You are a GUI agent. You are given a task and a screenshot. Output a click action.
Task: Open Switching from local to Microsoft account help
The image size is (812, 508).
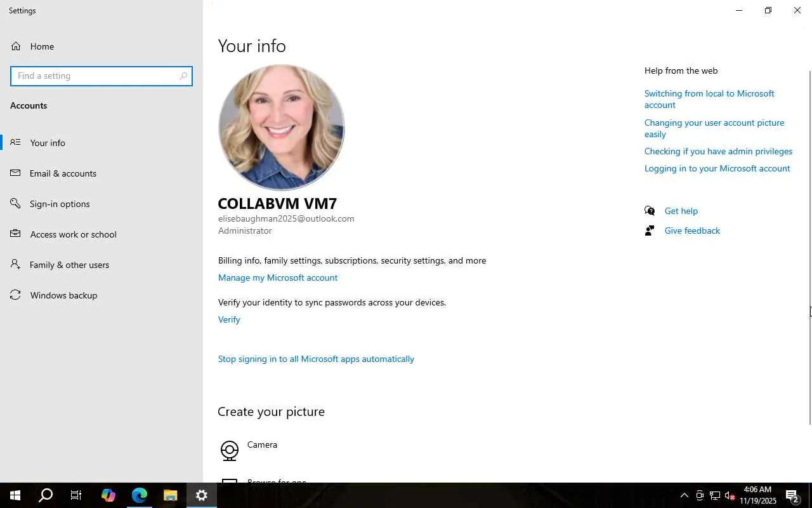[709, 99]
